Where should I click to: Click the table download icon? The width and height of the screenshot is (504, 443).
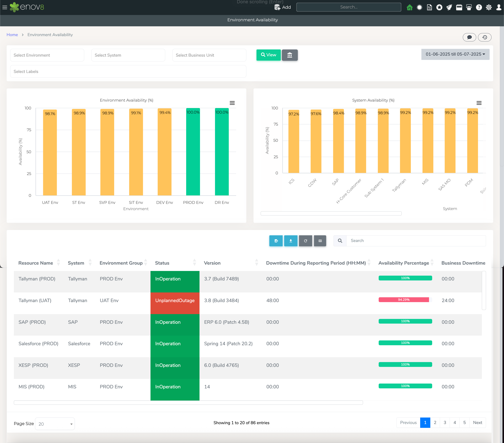[x=291, y=241]
